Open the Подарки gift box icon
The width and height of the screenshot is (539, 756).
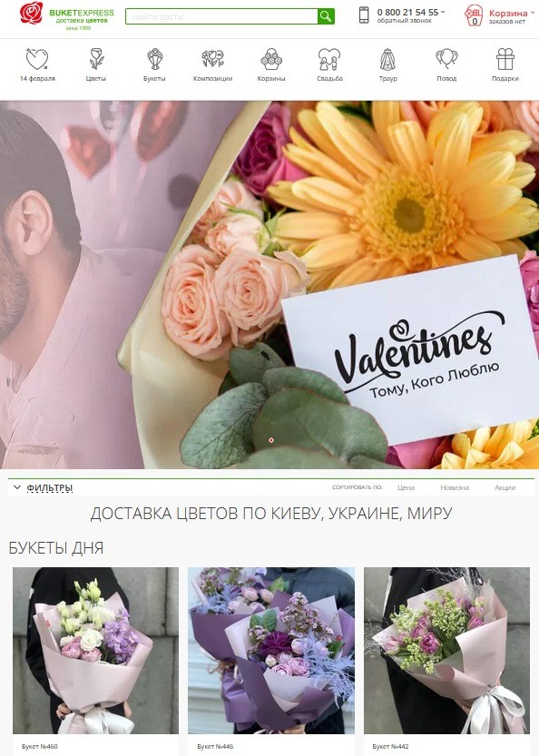coord(505,59)
